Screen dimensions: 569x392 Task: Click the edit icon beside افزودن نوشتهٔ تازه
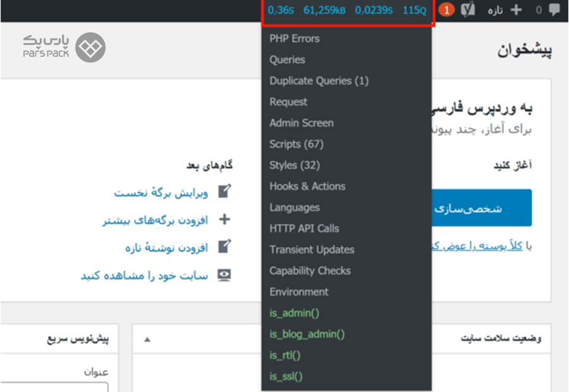coord(224,247)
